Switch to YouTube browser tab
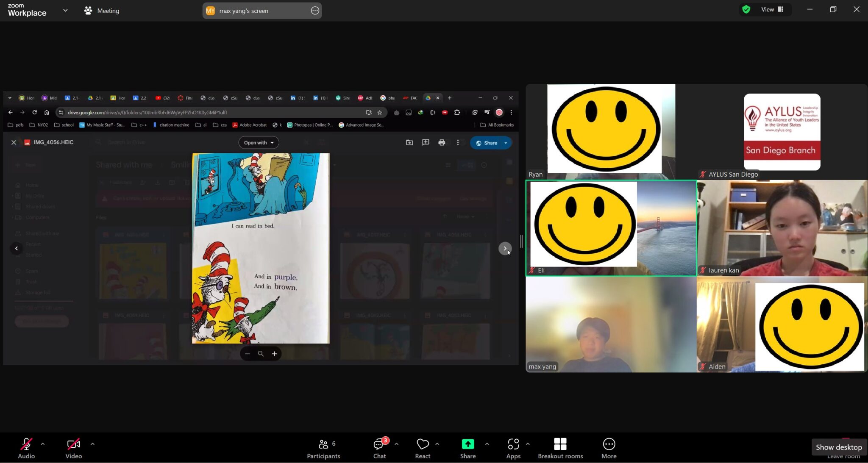This screenshot has height=463, width=868. point(162,98)
